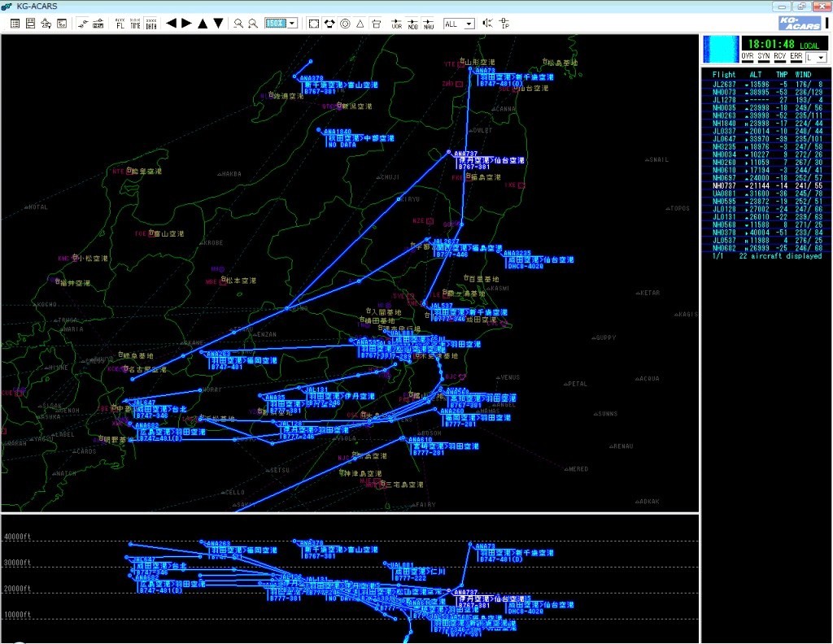
Task: Click the cyan signal waterfall display
Action: [x=721, y=50]
